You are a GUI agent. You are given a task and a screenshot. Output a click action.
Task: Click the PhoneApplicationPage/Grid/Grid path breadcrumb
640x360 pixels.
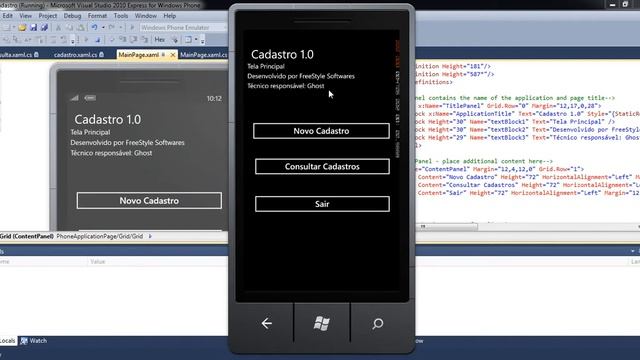(x=100, y=236)
